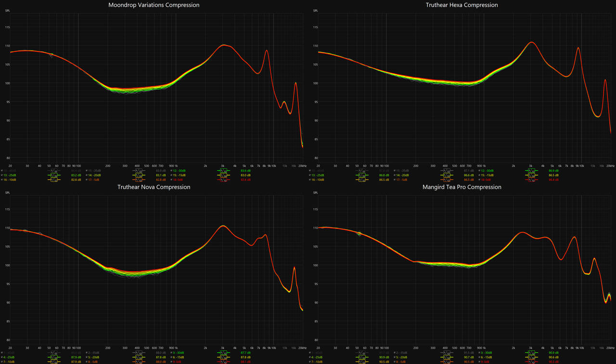This screenshot has width=616, height=364.
Task: Click the "86.9 dB" value in Truthear Hexa legend
Action: point(553,171)
